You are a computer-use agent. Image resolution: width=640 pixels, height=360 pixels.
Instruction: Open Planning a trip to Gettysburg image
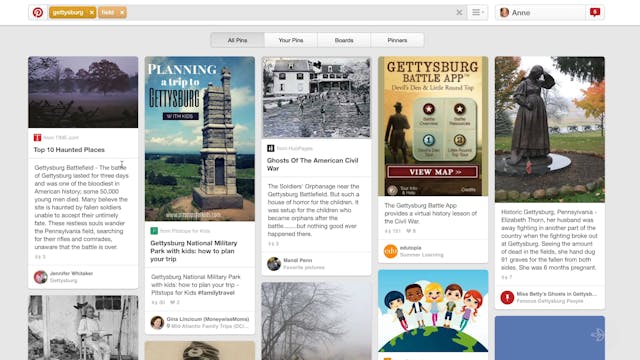click(x=200, y=139)
